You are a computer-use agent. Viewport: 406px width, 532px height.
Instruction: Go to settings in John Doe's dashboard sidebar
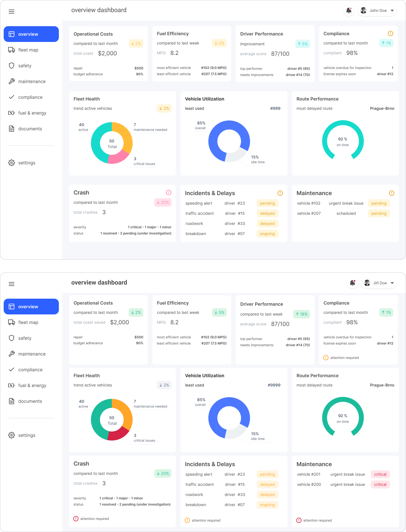click(27, 163)
